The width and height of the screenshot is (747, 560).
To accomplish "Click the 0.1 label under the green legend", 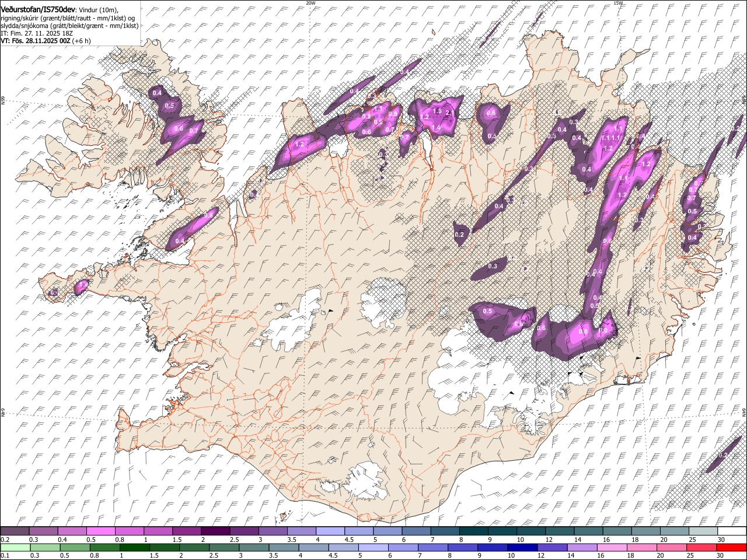I will pyautogui.click(x=5, y=556).
